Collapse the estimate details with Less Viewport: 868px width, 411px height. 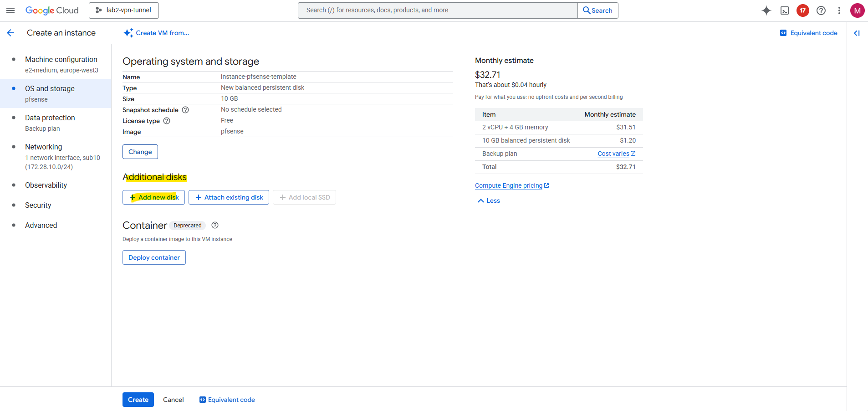(x=489, y=201)
